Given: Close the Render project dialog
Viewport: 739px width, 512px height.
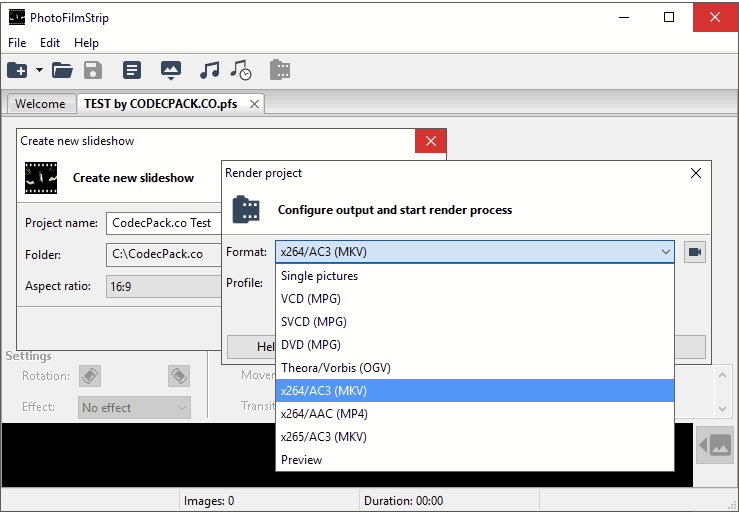Looking at the screenshot, I should pyautogui.click(x=696, y=173).
